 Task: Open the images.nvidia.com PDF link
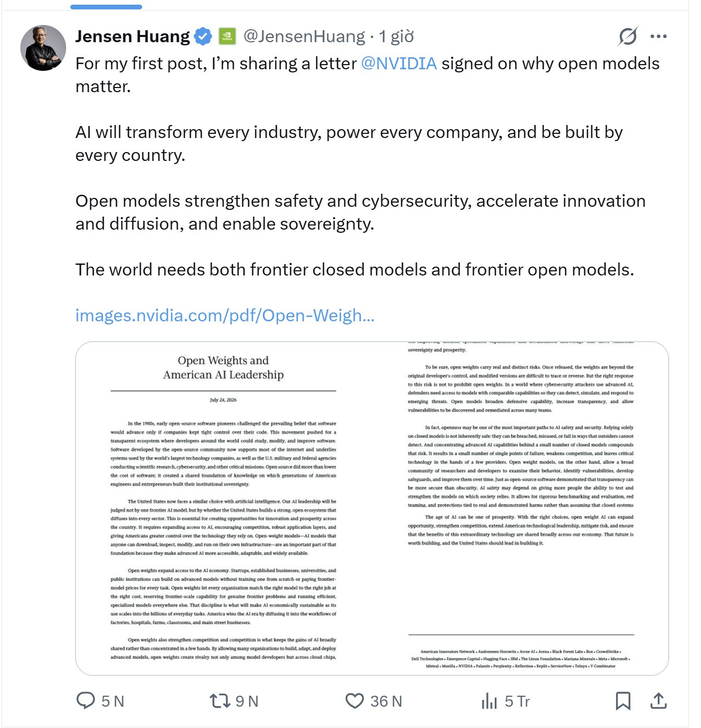(225, 316)
